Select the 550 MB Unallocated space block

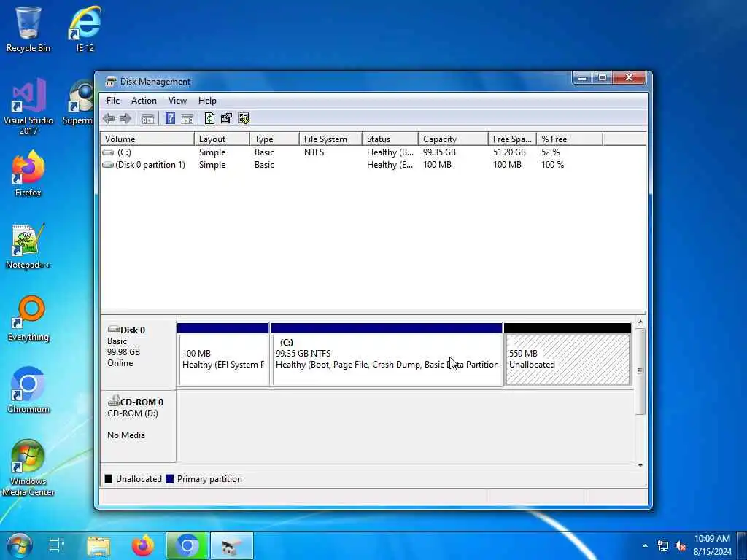coord(568,355)
